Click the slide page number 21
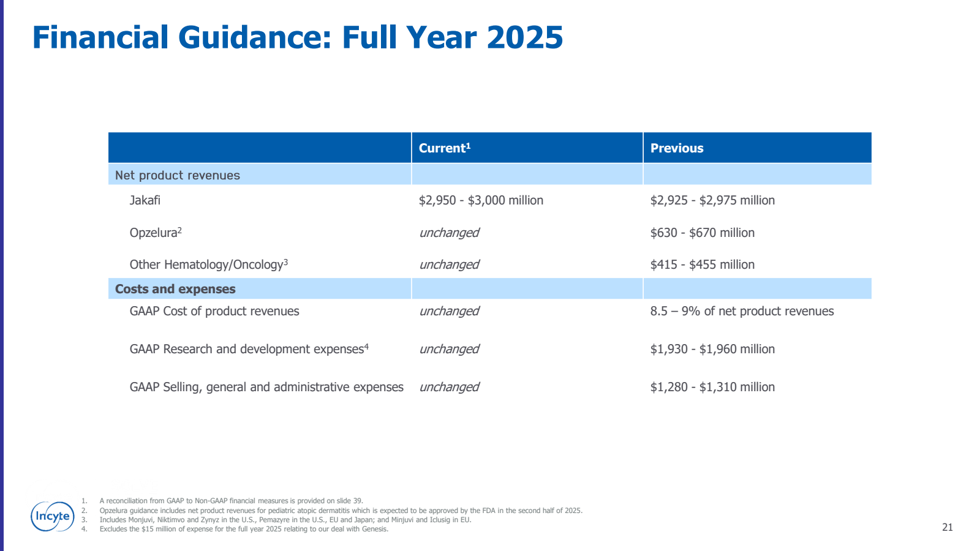 click(948, 527)
